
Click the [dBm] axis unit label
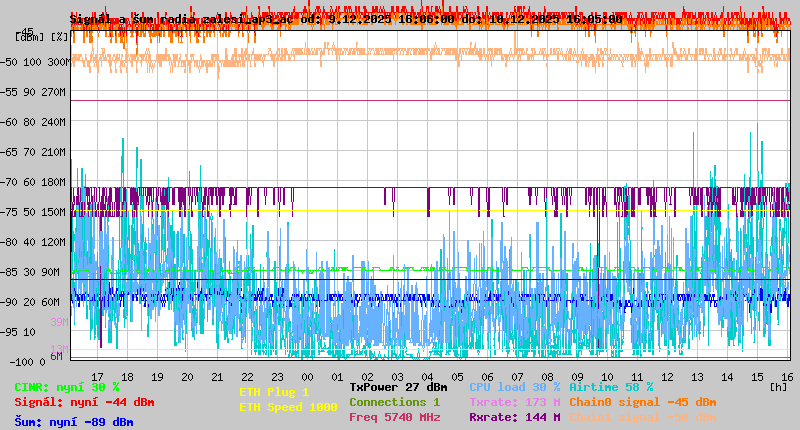32,37
